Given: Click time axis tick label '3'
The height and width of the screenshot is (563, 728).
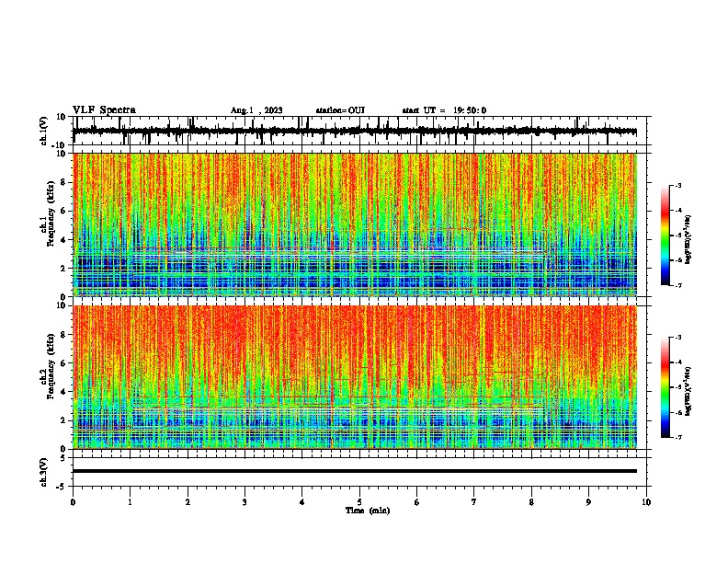Looking at the screenshot, I should [x=245, y=502].
